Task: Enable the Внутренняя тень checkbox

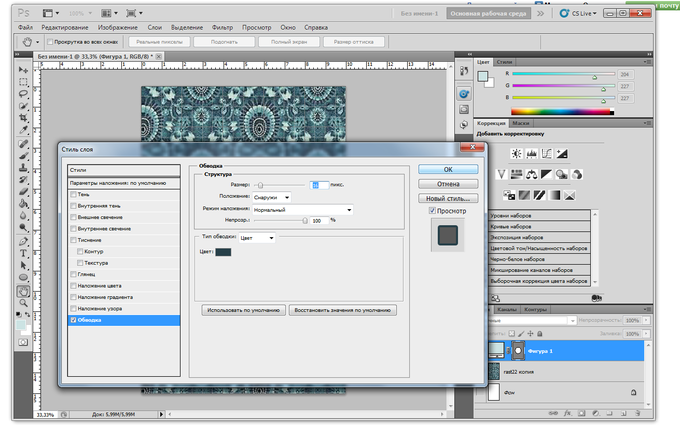Action: (73, 206)
